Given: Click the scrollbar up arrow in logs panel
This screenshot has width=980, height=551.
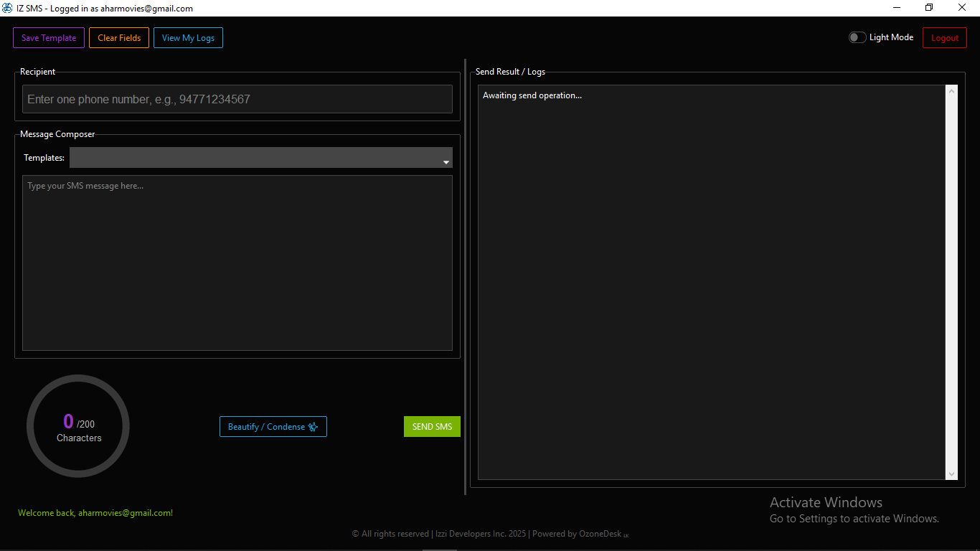Looking at the screenshot, I should [951, 90].
